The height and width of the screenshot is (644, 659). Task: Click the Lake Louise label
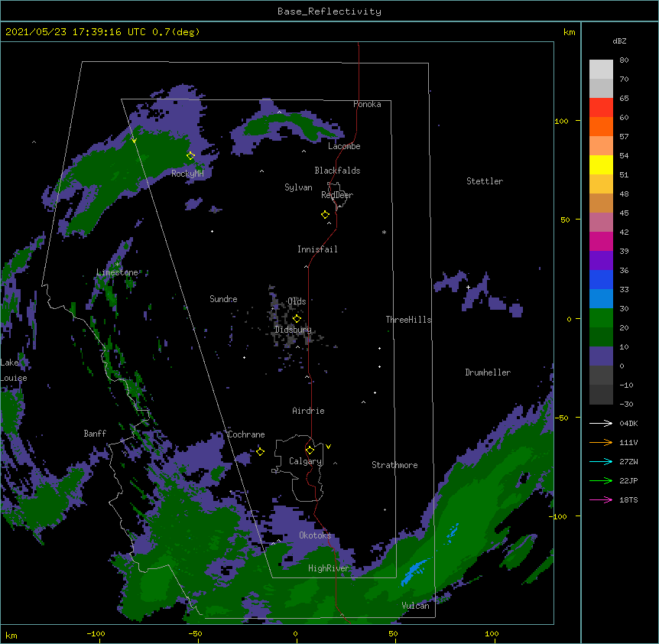click(14, 370)
